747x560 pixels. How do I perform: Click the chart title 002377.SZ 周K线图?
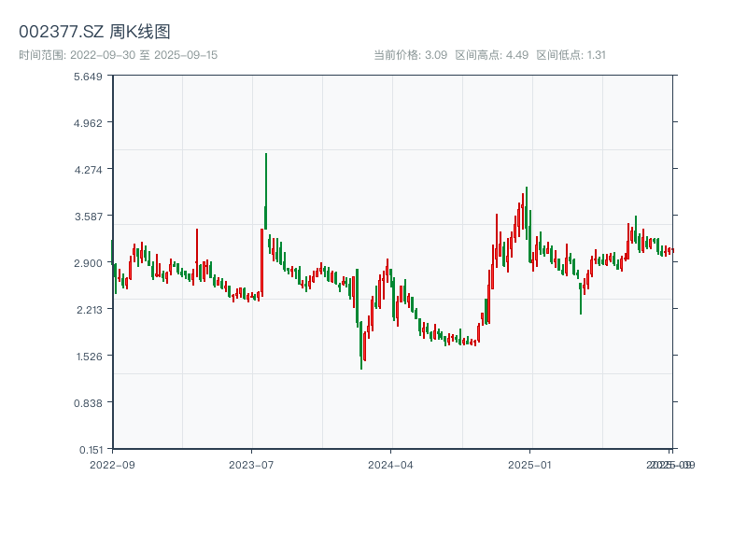(x=94, y=32)
